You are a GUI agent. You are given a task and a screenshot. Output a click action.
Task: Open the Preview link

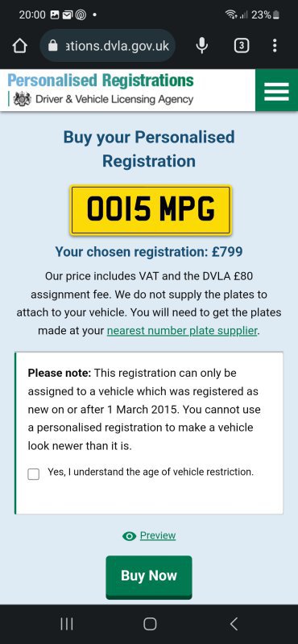point(158,535)
